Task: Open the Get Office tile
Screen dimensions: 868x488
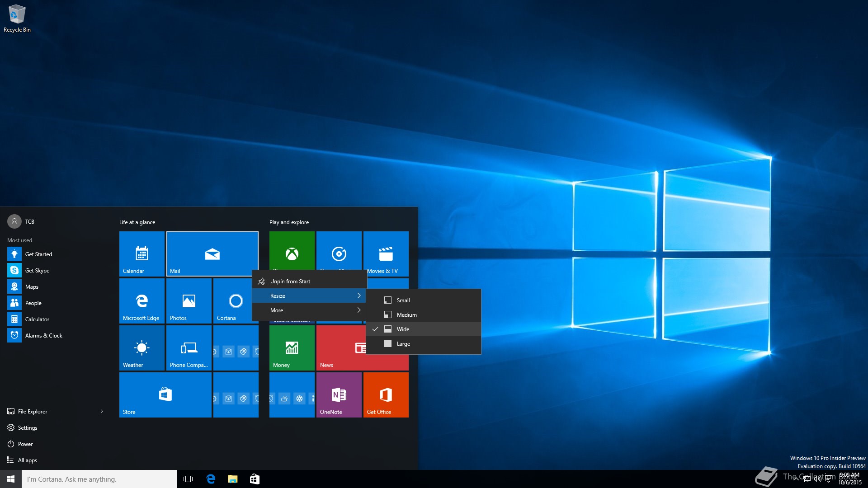Action: (386, 395)
